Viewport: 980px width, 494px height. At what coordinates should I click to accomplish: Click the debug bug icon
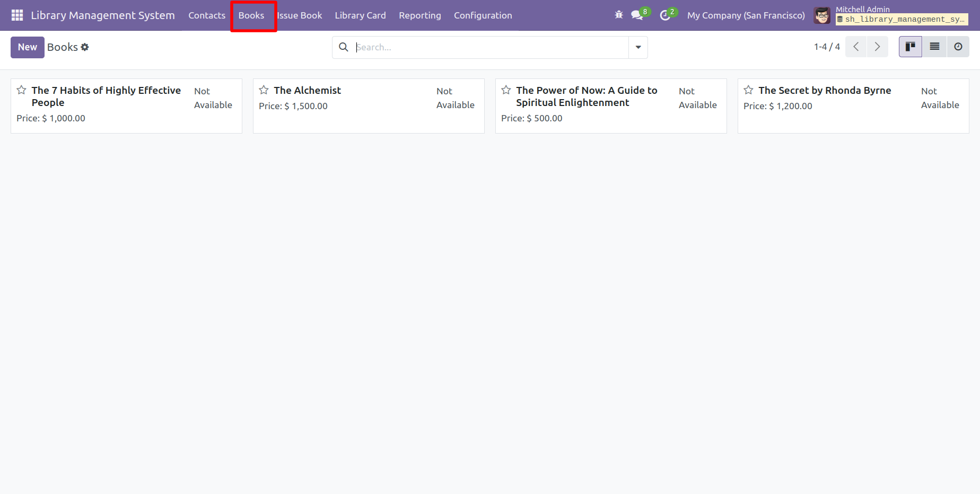[619, 15]
